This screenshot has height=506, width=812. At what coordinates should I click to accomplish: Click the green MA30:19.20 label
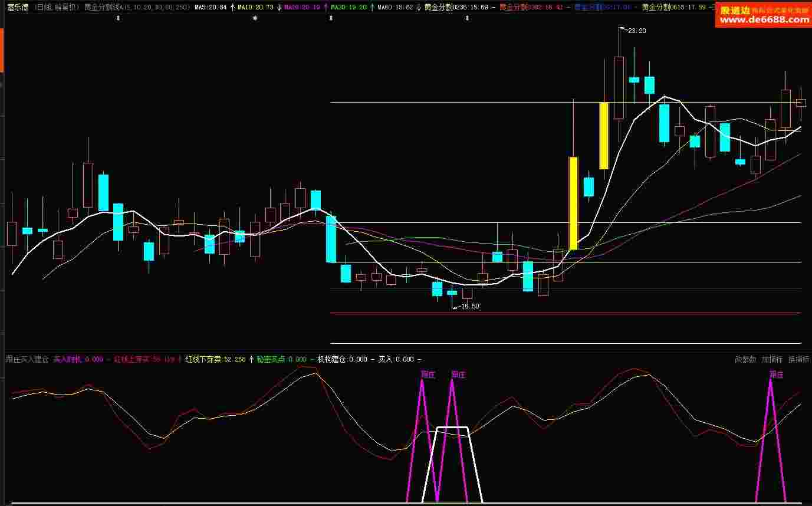coord(349,7)
